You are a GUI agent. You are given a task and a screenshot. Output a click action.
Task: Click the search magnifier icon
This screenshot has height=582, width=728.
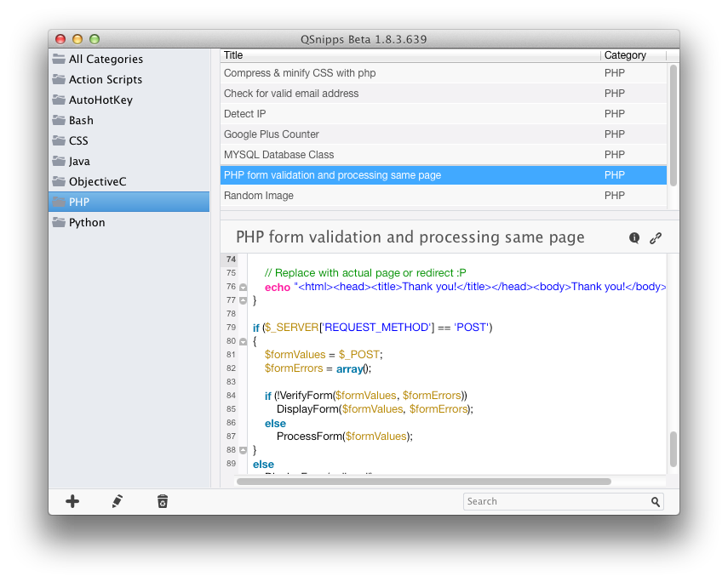click(x=655, y=502)
